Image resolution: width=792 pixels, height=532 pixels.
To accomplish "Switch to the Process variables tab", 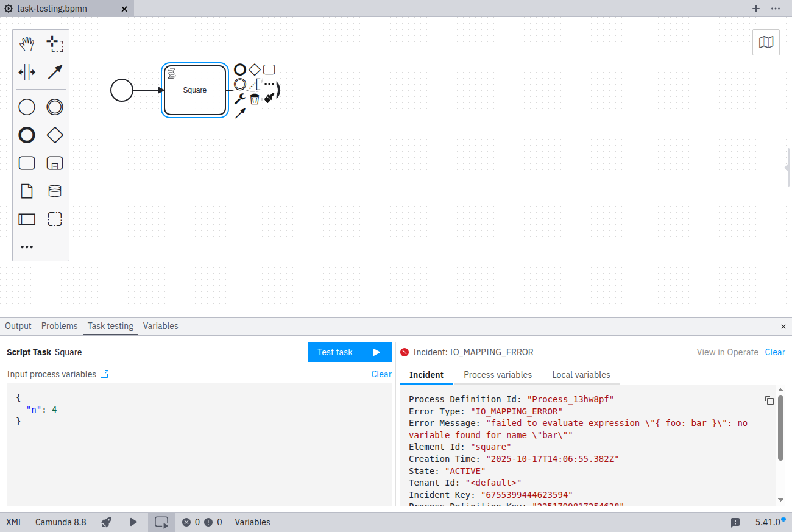I will coord(498,375).
